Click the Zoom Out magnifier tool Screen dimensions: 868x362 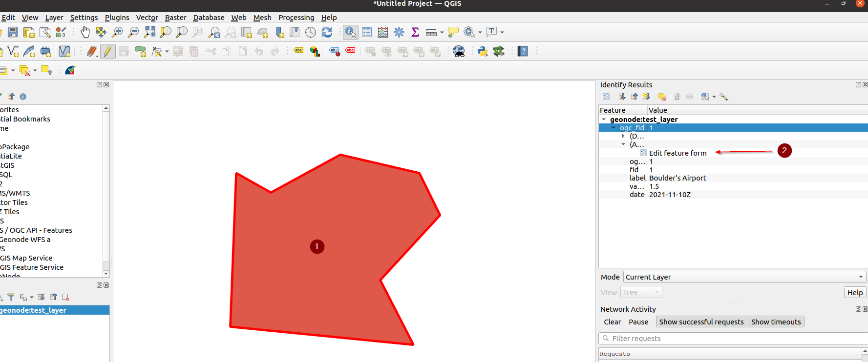[133, 32]
